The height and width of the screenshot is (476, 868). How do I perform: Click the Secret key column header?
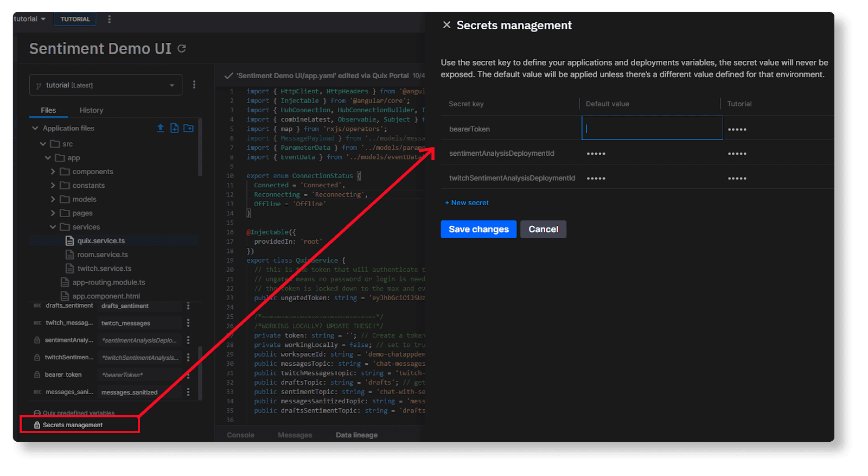click(466, 104)
